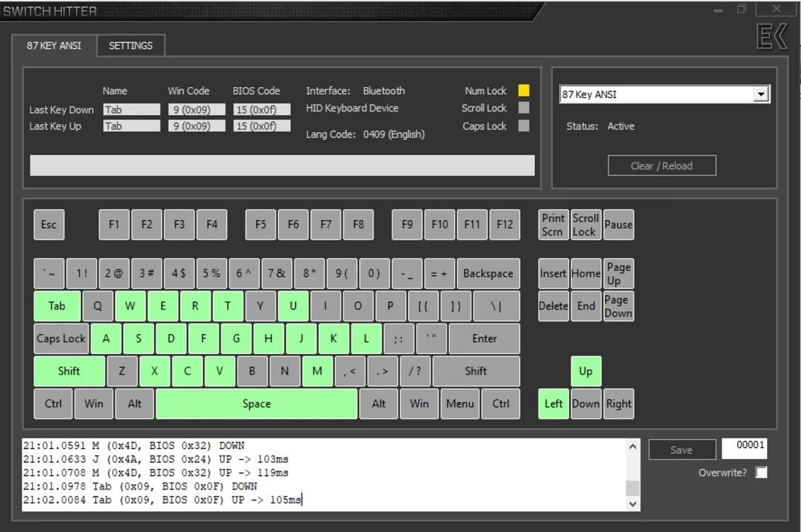Click the green W key tile
Screen dimensions: 801x532
tap(131, 306)
